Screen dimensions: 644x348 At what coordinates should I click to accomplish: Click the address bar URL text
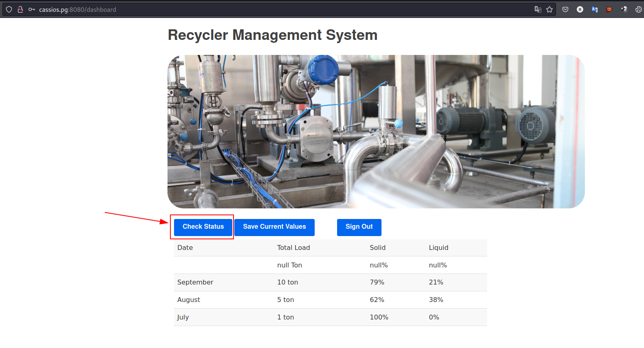77,9
